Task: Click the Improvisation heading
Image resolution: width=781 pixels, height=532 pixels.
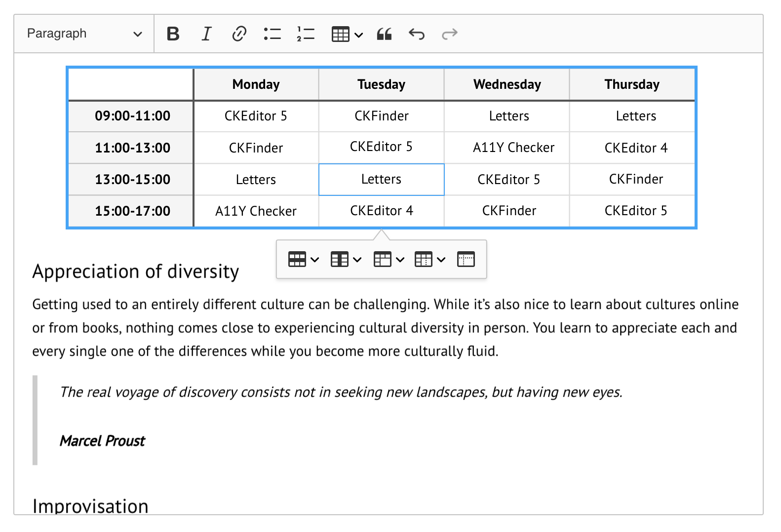Action: pyautogui.click(x=90, y=506)
